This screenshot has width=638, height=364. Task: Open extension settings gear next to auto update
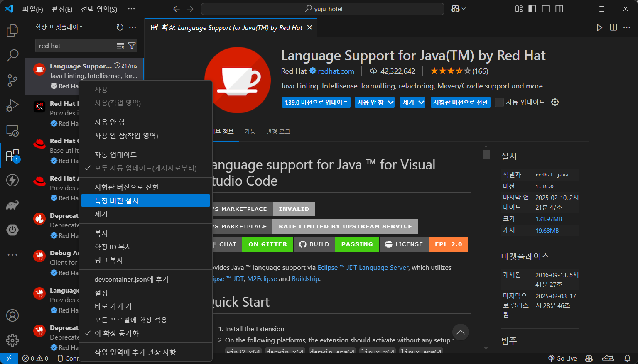click(555, 102)
